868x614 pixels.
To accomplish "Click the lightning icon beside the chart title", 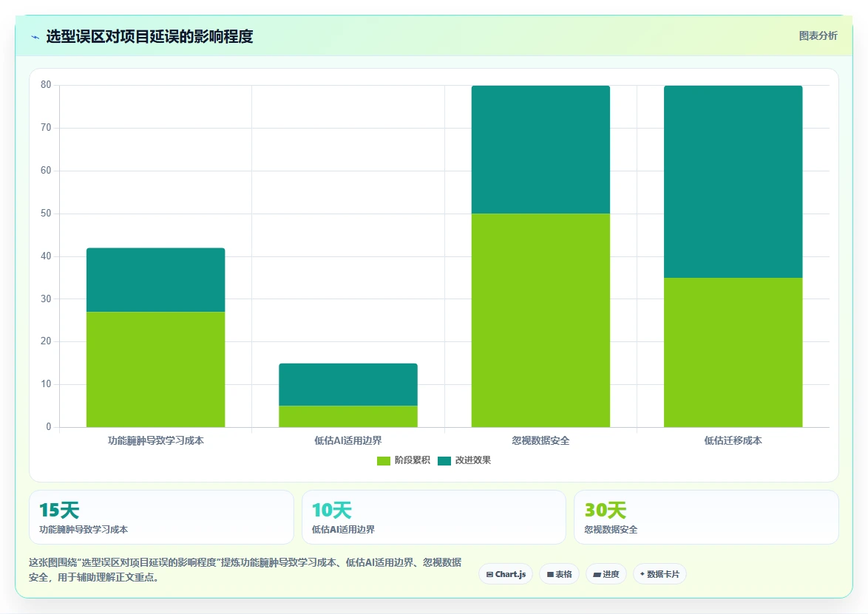I will coord(35,37).
